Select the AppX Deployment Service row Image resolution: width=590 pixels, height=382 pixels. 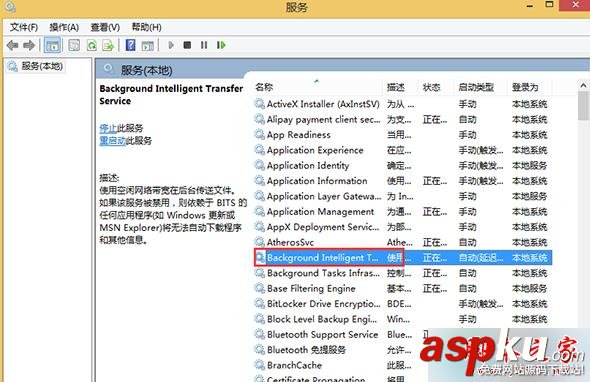tap(403, 227)
